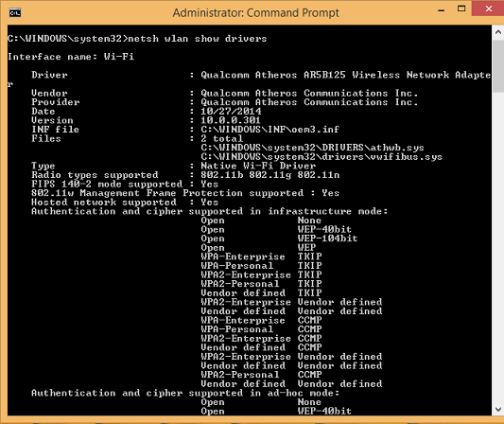Click the 'WPA-Personal TKIP' row
The image size is (504, 424).
point(261,266)
